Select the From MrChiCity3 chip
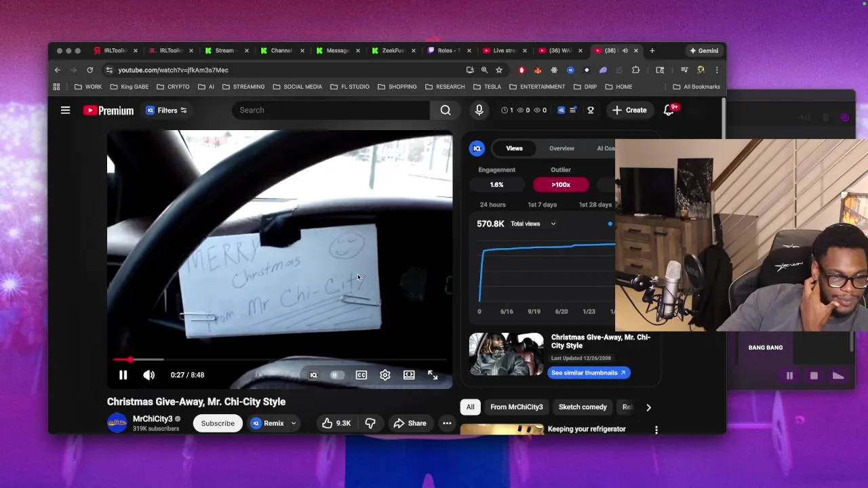The image size is (868, 488). click(517, 407)
